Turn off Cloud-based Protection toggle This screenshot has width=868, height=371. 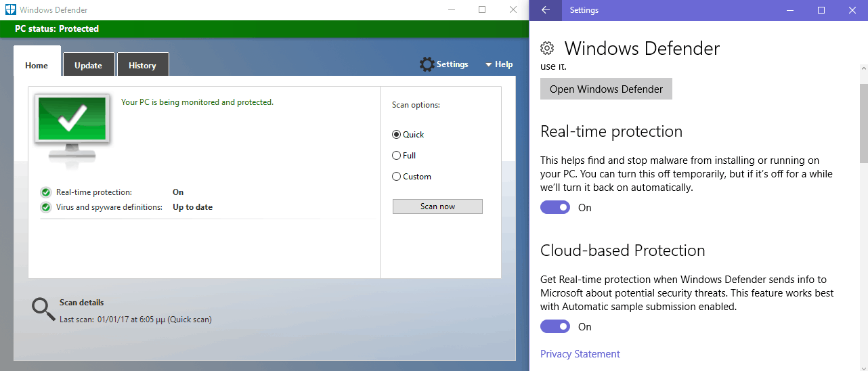click(x=555, y=326)
